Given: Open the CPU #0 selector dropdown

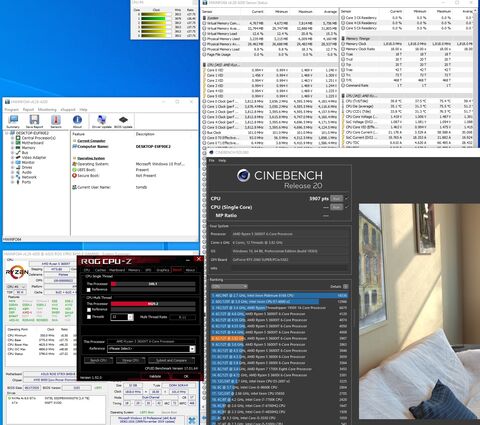Looking at the screenshot, I should (x=16, y=286).
